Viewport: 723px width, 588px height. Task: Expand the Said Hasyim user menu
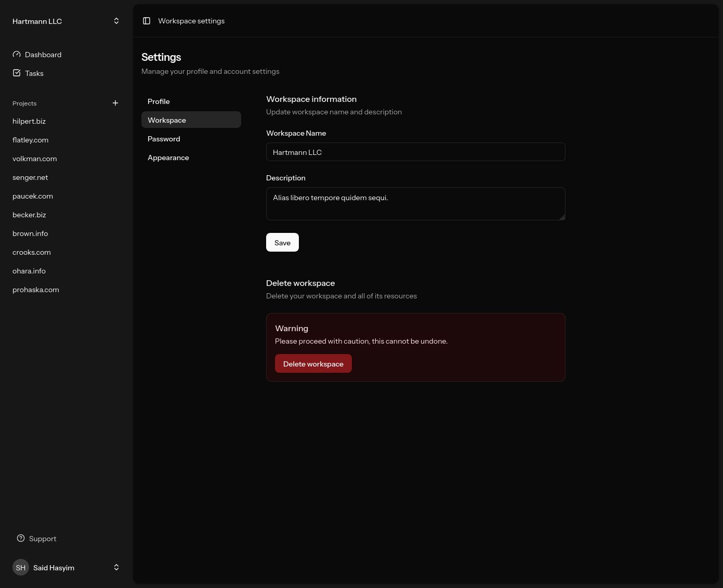click(x=67, y=567)
